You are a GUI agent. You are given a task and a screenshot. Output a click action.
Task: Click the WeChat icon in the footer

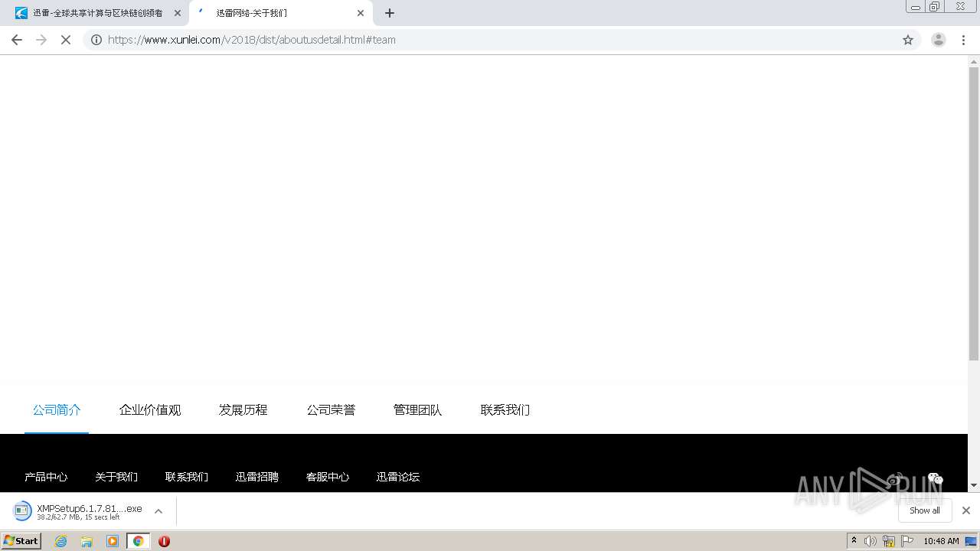point(935,479)
